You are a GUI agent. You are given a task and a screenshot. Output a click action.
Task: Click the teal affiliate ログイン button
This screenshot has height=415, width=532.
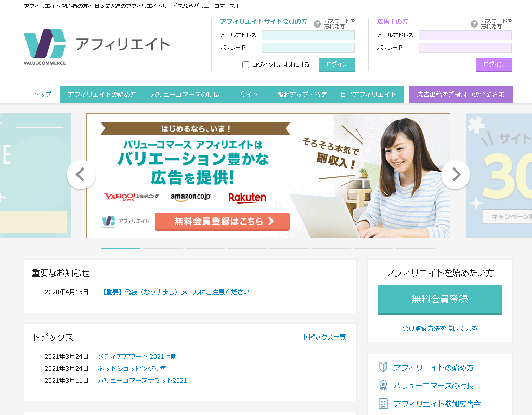(x=337, y=64)
